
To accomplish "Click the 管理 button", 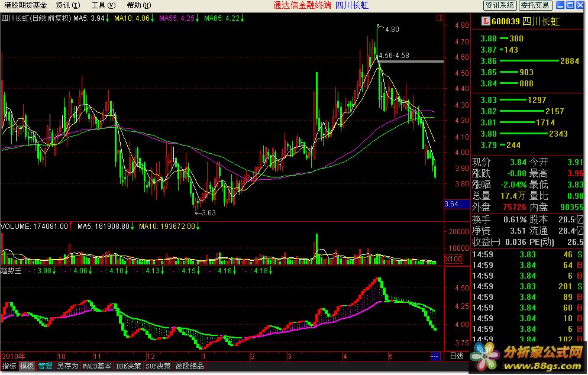I will click(x=45, y=366).
